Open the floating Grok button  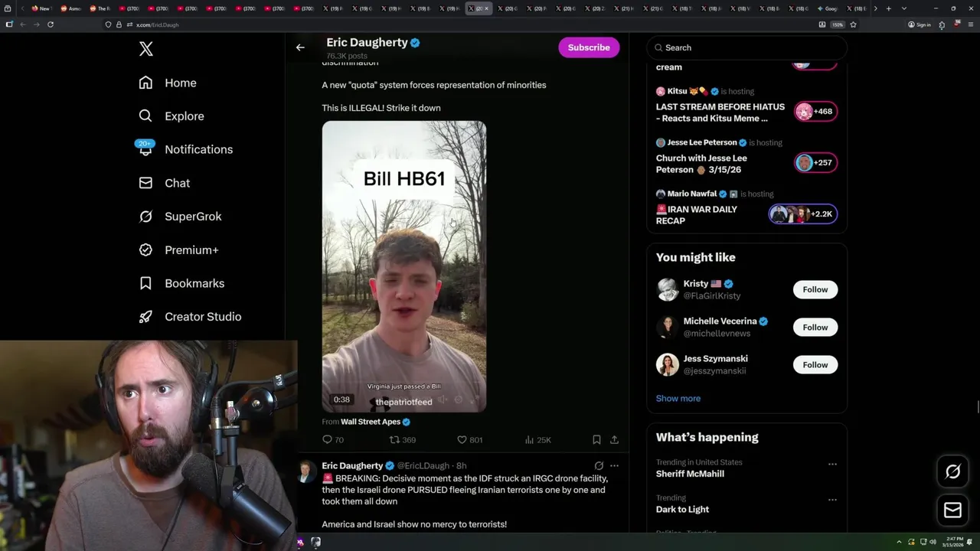point(952,472)
